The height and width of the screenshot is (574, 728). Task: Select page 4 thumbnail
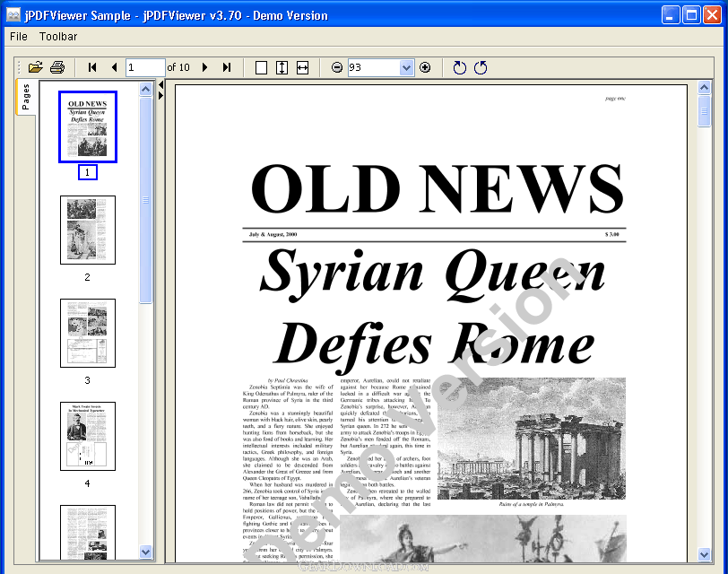[x=88, y=436]
